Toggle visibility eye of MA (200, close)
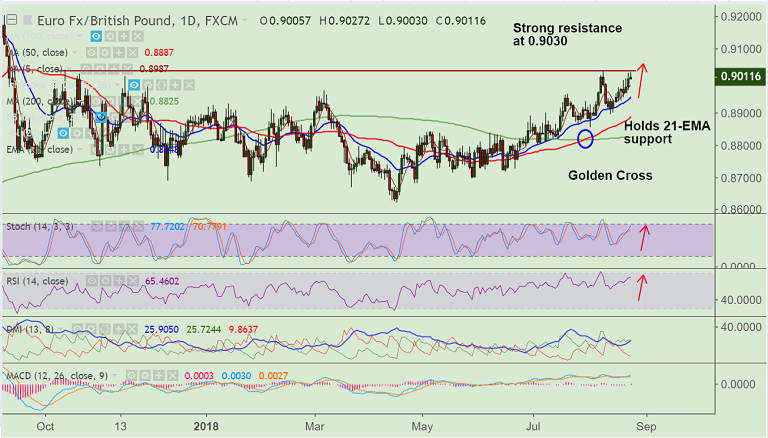The image size is (768, 438). [x=96, y=101]
